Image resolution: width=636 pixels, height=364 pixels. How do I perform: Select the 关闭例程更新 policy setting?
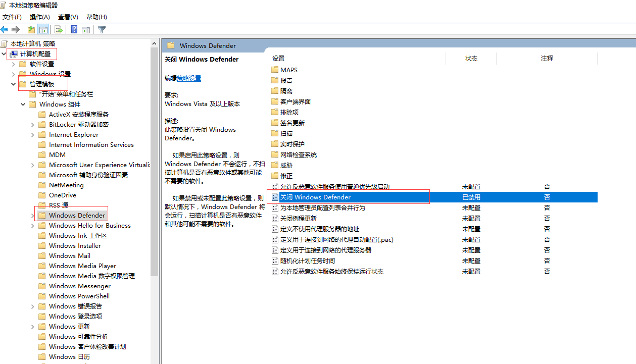pos(299,219)
